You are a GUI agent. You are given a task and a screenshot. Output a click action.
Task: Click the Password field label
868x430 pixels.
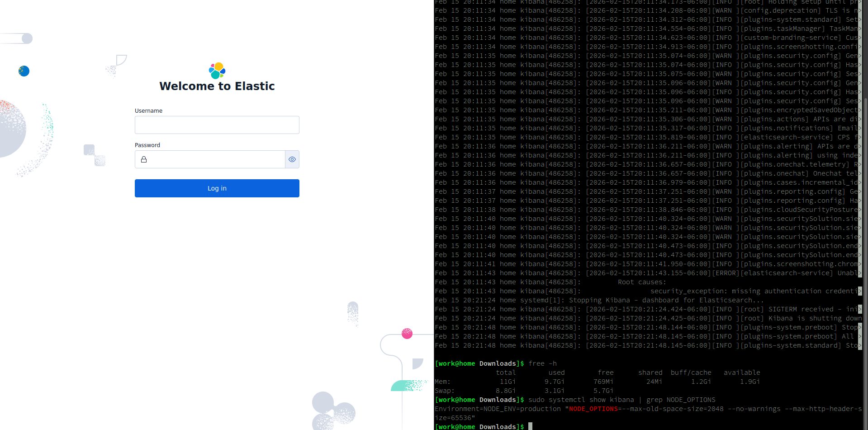[x=147, y=145]
